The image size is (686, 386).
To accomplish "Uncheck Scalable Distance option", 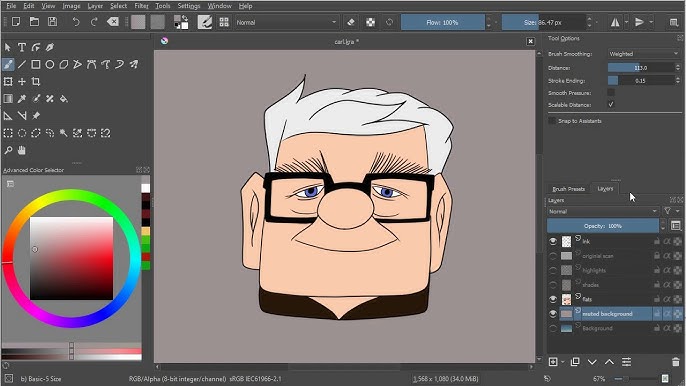I will pyautogui.click(x=611, y=105).
